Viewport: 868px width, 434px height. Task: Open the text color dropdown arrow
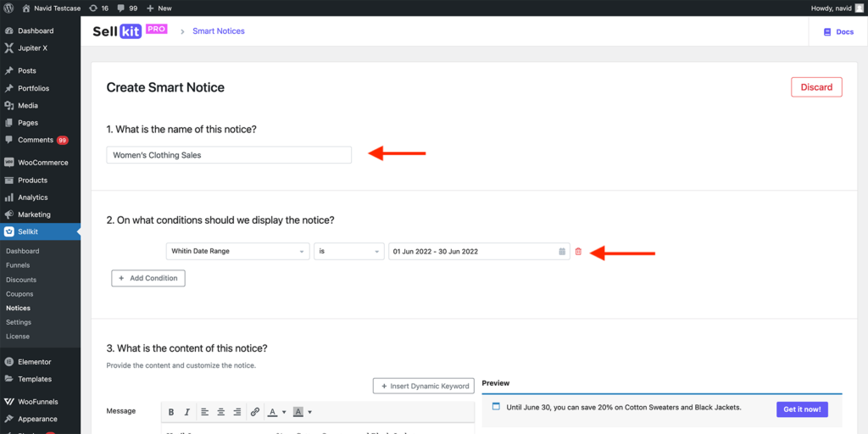[284, 412]
